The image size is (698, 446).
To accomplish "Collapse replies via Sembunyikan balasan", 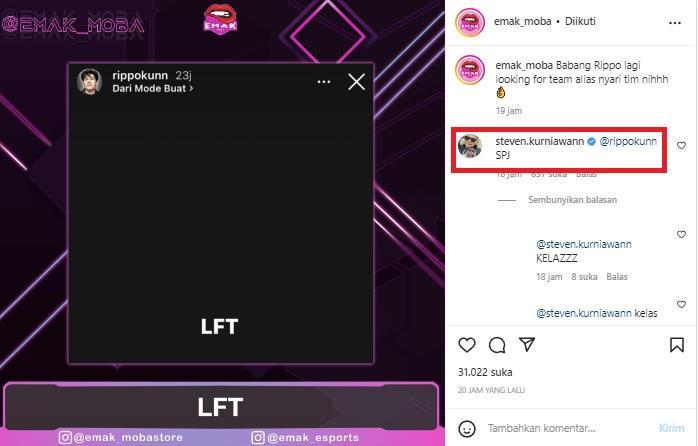I will [x=572, y=200].
